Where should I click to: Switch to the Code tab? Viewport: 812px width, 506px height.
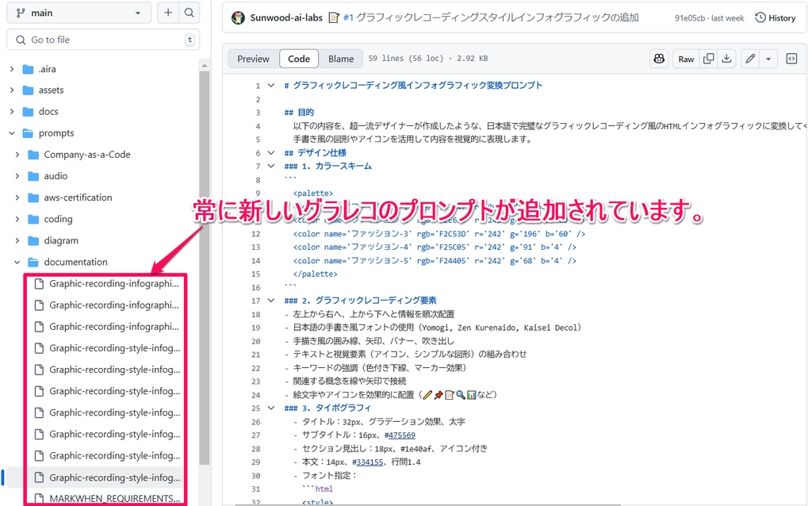[x=299, y=59]
